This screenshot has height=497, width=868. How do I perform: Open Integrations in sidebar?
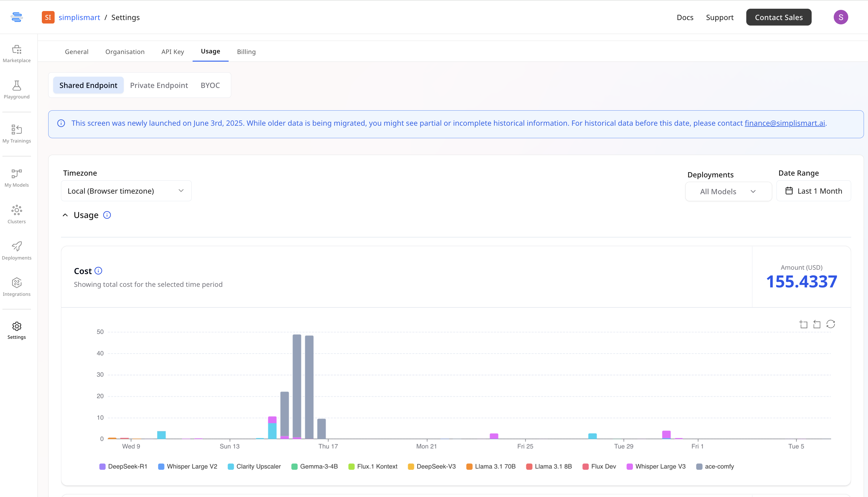point(16,287)
